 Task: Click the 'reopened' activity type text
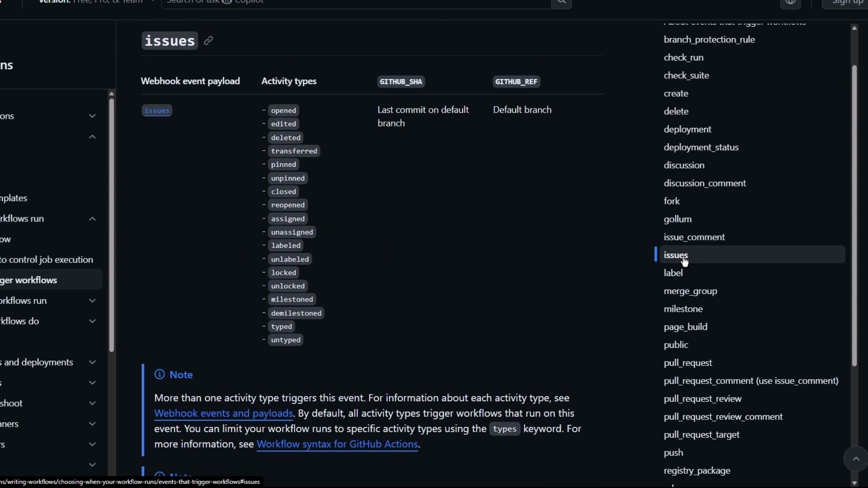click(288, 205)
